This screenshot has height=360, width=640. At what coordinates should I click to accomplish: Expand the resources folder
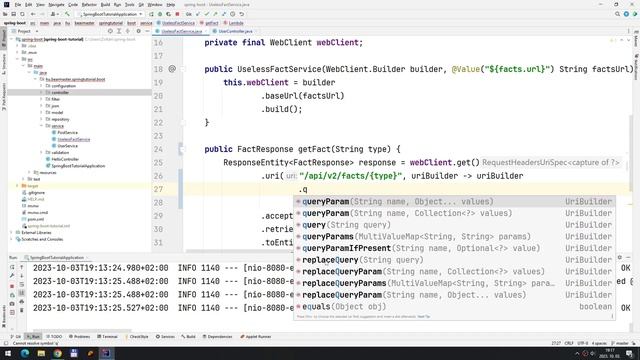(29, 172)
